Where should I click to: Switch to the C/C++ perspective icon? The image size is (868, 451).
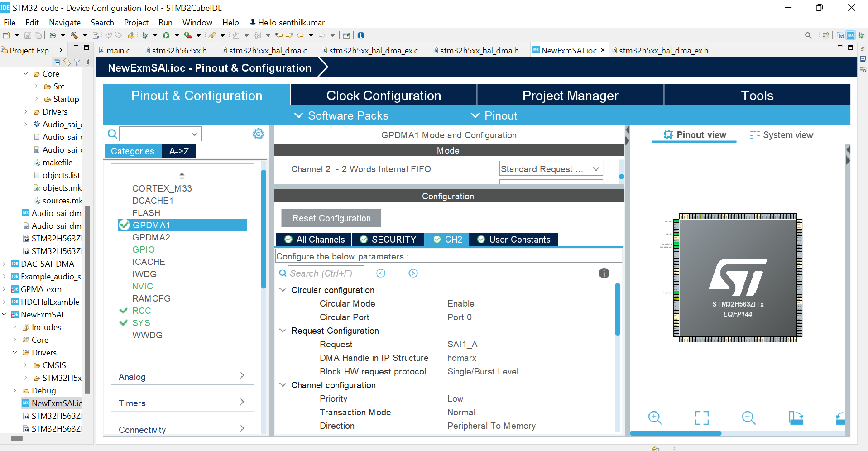(840, 35)
